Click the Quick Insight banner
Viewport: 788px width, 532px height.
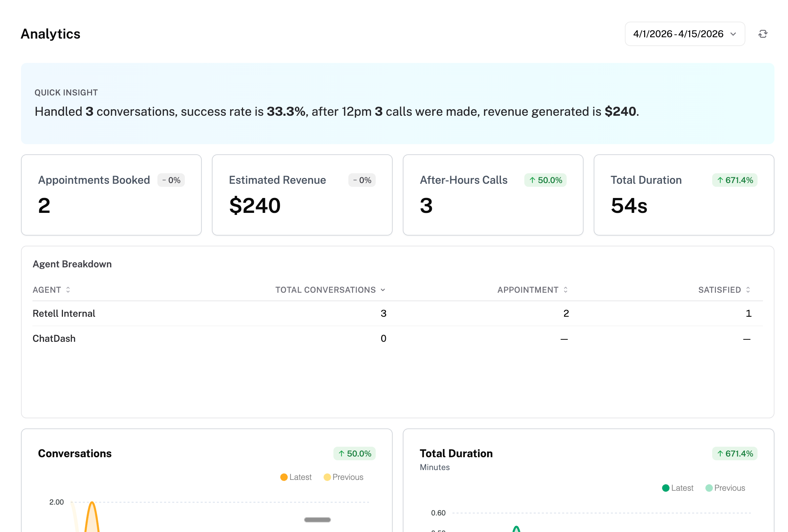pyautogui.click(x=397, y=104)
